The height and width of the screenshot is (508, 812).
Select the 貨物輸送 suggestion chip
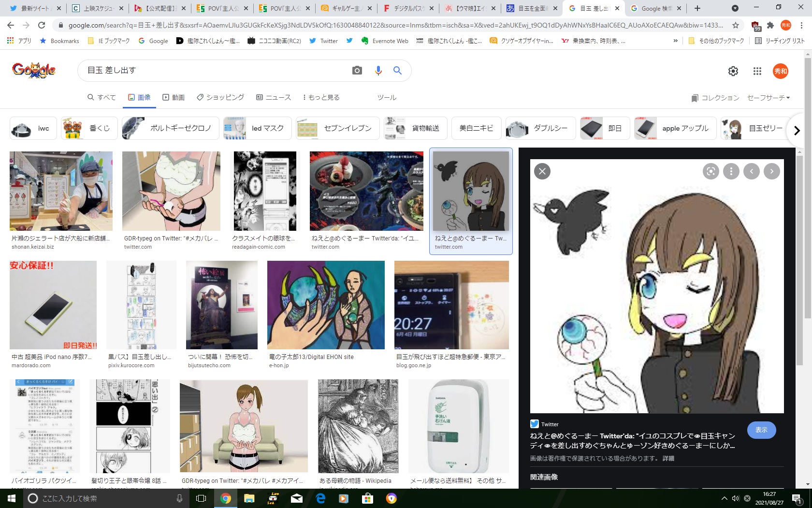[x=415, y=128]
